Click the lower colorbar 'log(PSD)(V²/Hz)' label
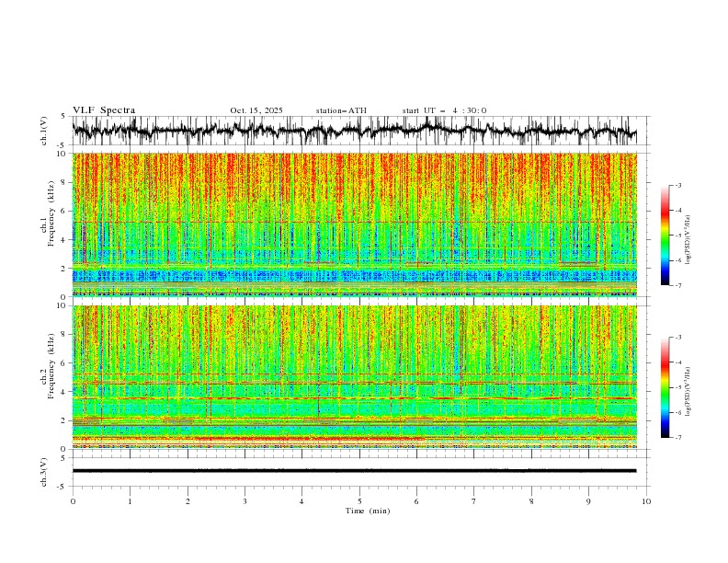 (x=688, y=392)
